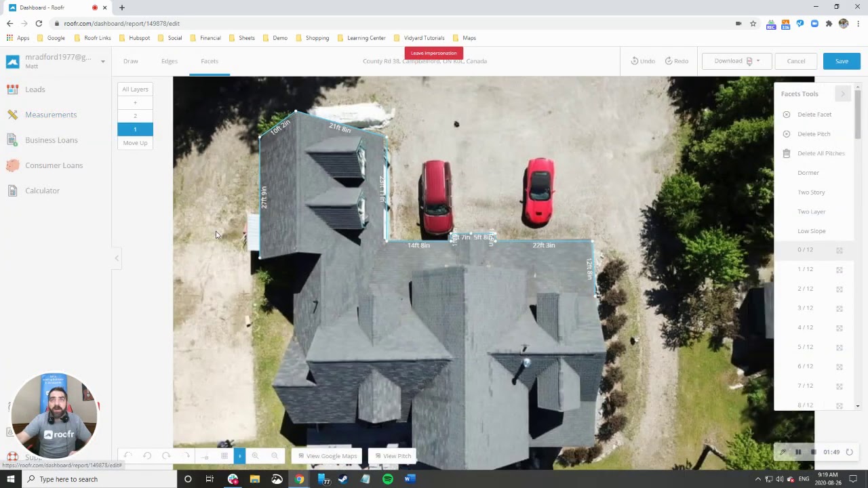This screenshot has width=868, height=488.
Task: Redo the last action
Action: pyautogui.click(x=677, y=61)
